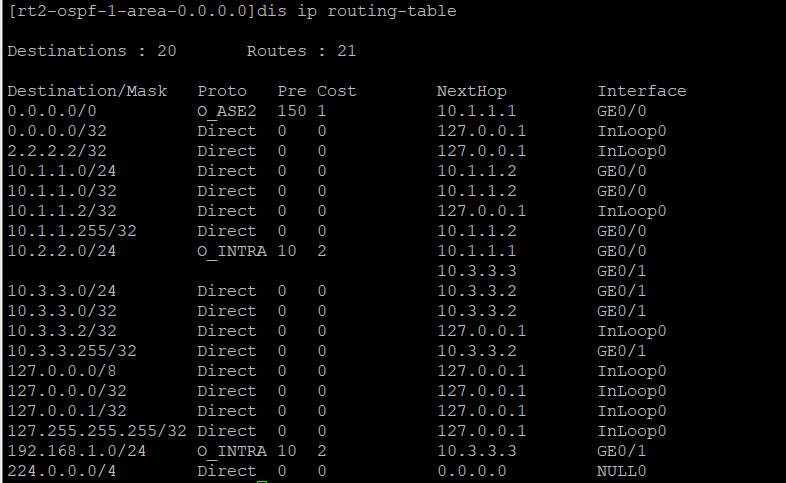Click the 'Destination/Mask' column header
This screenshot has width=786, height=483.
(x=87, y=91)
